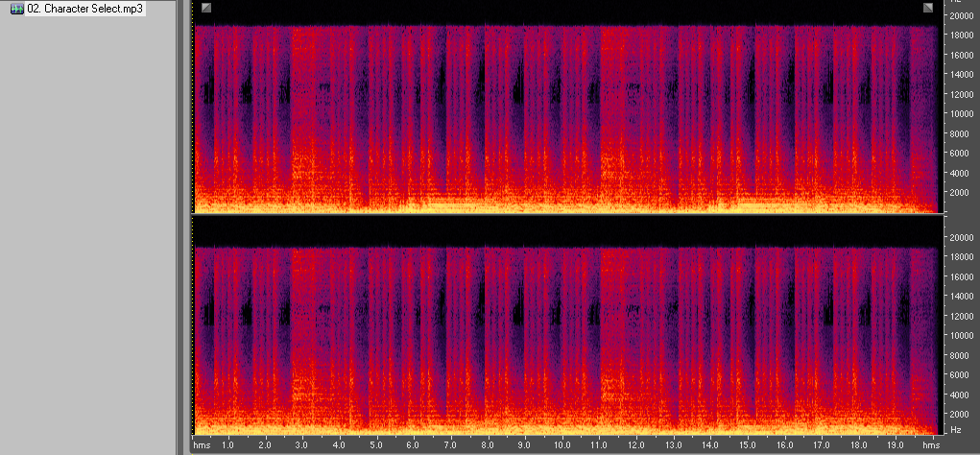980x455 pixels.
Task: Click the 8.0 mark on the time ruler
Action: (x=487, y=445)
